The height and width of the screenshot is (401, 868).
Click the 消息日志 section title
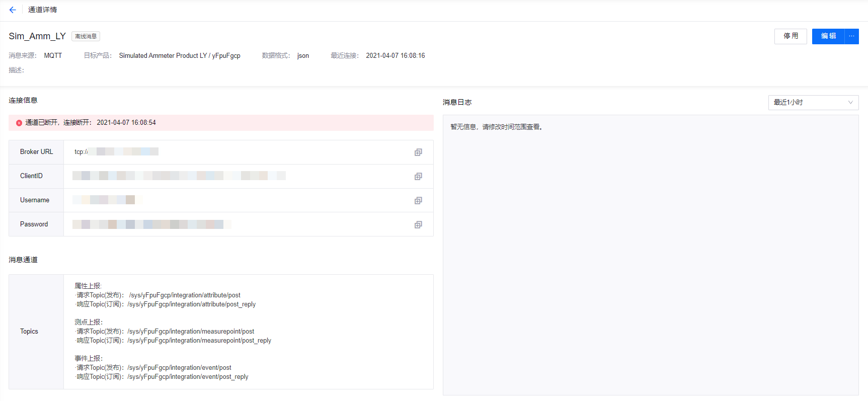pos(457,102)
